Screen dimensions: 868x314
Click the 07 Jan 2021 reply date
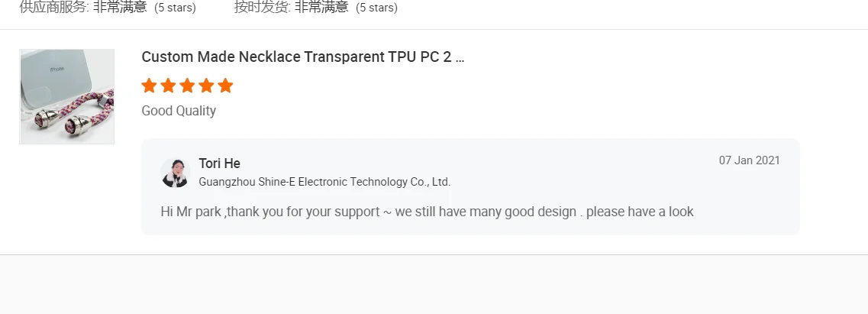749,160
